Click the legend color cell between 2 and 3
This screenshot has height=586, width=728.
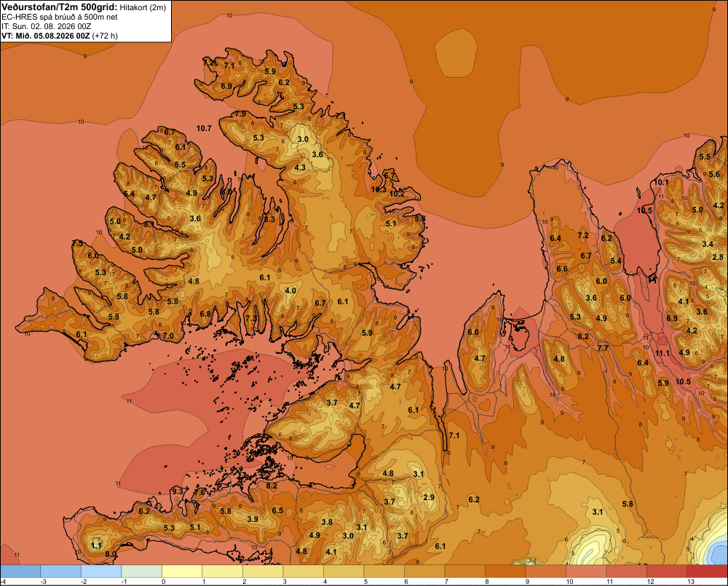[x=263, y=571]
